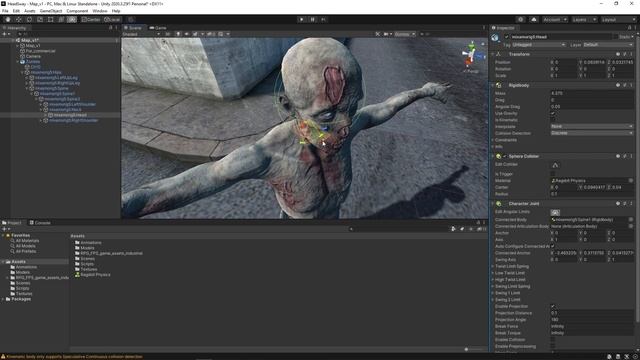The width and height of the screenshot is (640, 360).
Task: Toggle object active checkbox in Inspector
Action: 507,37
